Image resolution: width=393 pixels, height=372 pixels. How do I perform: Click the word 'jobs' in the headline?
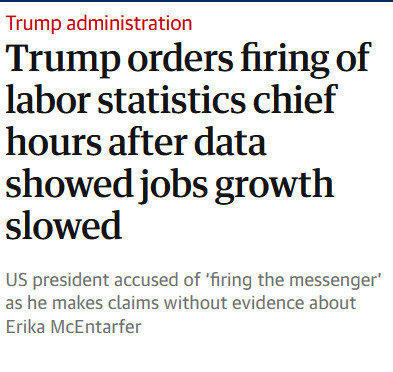tap(174, 186)
